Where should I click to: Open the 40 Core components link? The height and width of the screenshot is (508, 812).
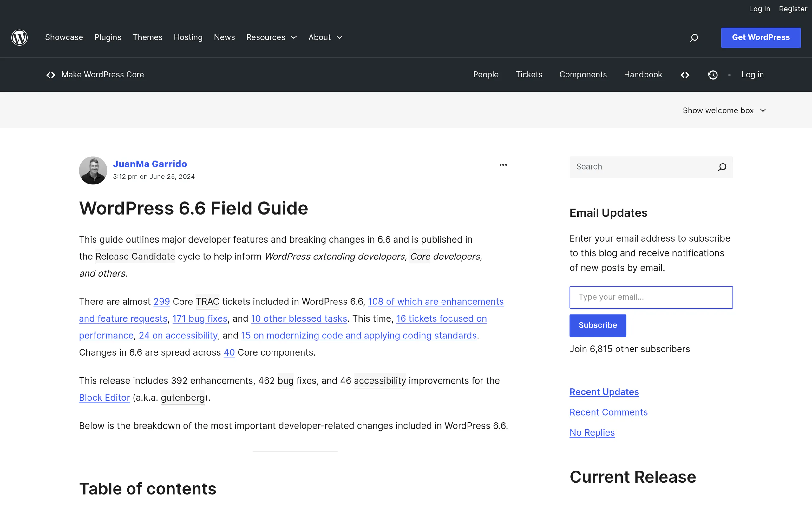click(229, 352)
